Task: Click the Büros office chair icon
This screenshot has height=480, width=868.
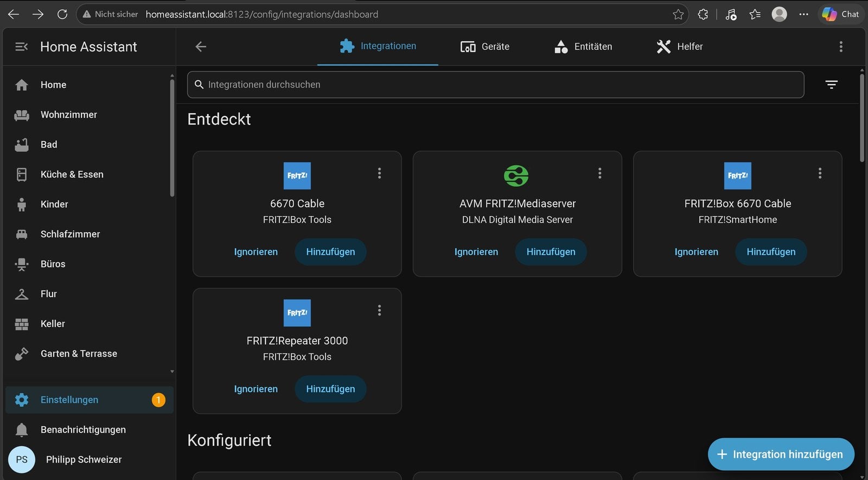Action: 22,264
